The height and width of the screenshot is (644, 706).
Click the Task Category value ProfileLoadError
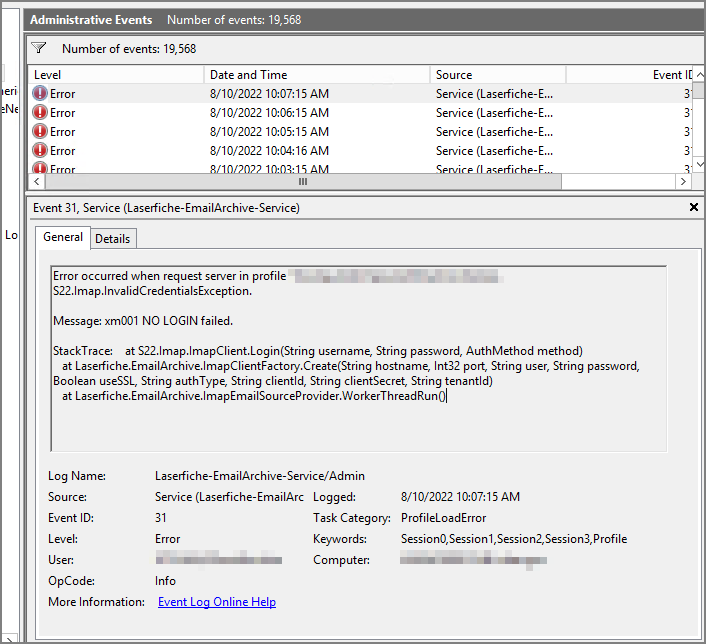pos(444,518)
